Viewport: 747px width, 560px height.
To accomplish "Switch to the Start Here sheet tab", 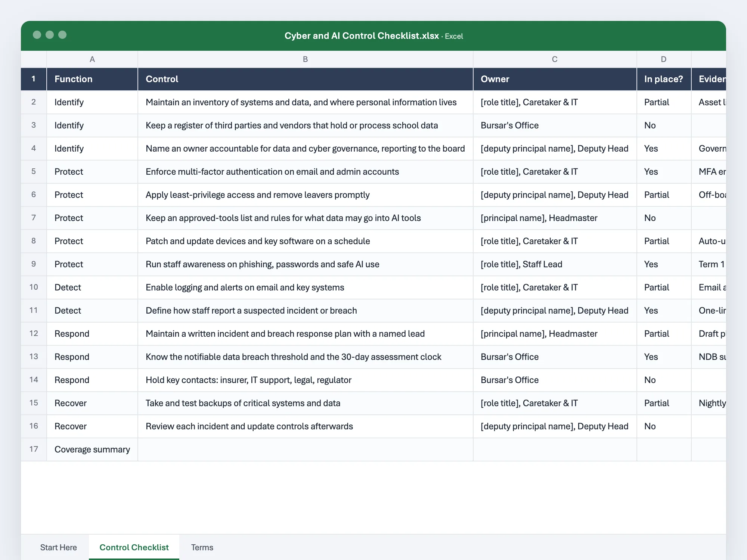I will 58,547.
